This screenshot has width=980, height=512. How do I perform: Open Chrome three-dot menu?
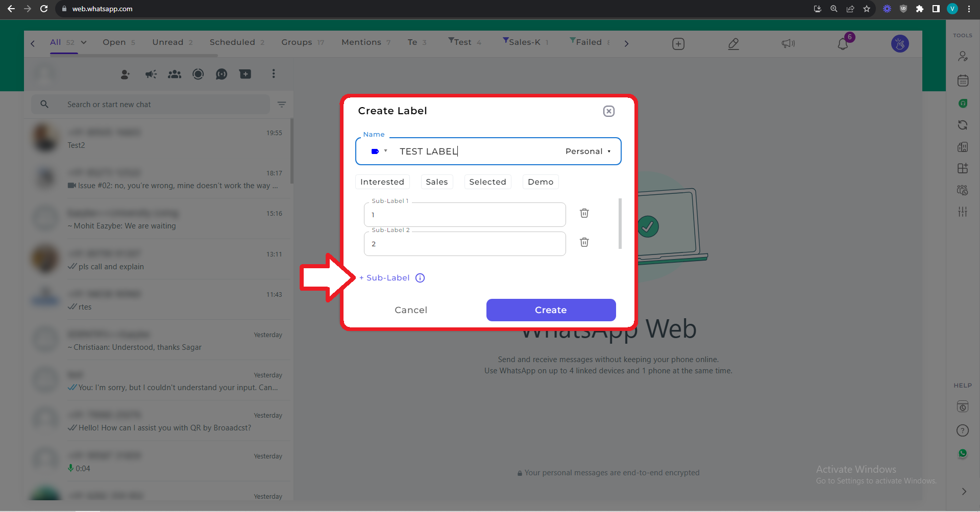[x=969, y=9]
